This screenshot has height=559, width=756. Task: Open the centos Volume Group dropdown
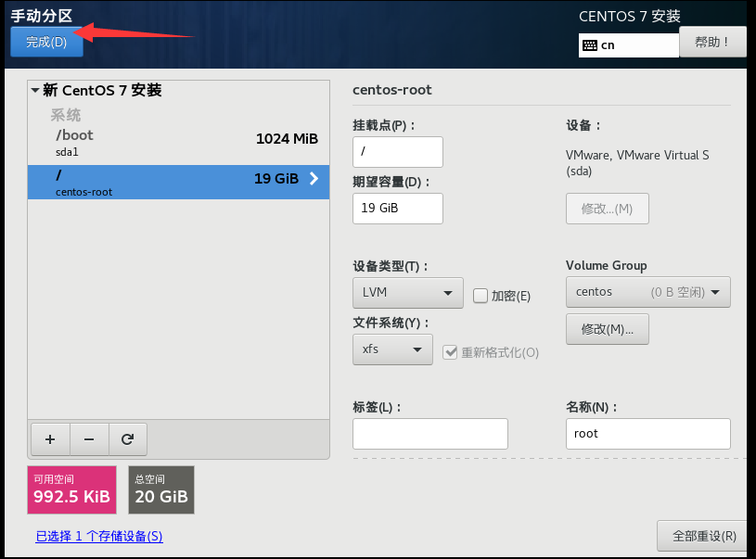(648, 292)
